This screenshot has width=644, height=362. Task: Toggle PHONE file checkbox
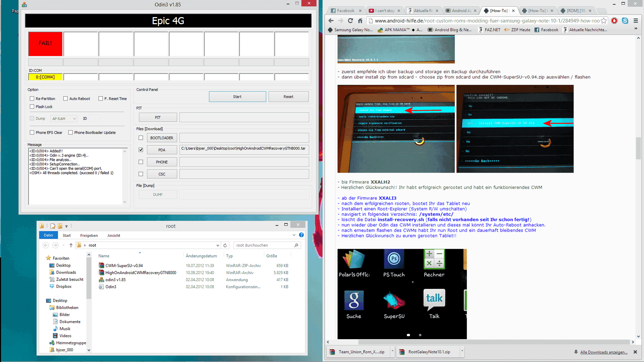coord(141,162)
